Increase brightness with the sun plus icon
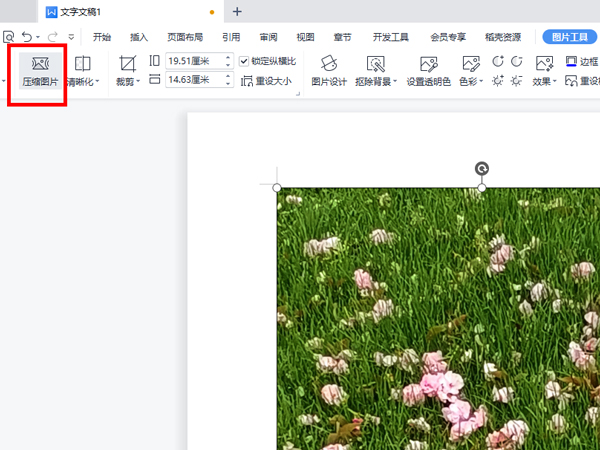Image resolution: width=600 pixels, height=450 pixels. click(497, 81)
